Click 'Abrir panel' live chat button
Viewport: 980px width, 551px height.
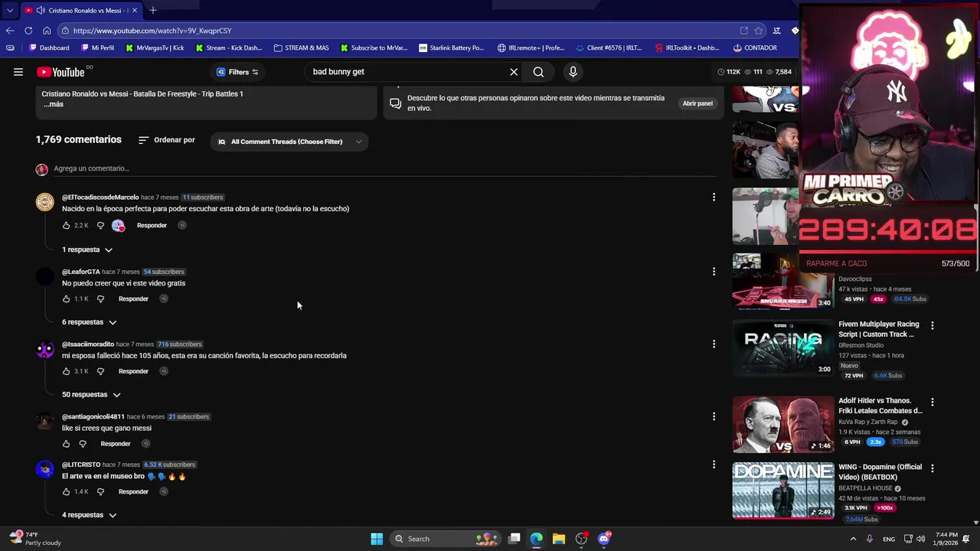click(x=697, y=103)
